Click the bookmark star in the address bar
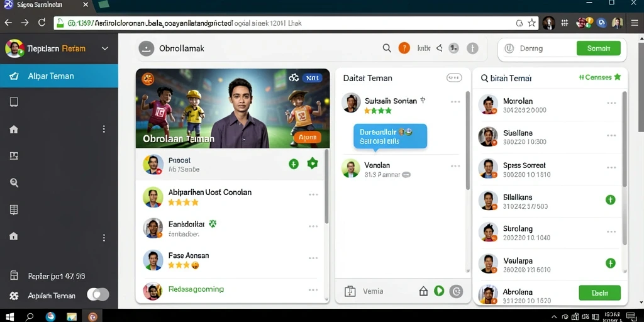 pyautogui.click(x=531, y=23)
